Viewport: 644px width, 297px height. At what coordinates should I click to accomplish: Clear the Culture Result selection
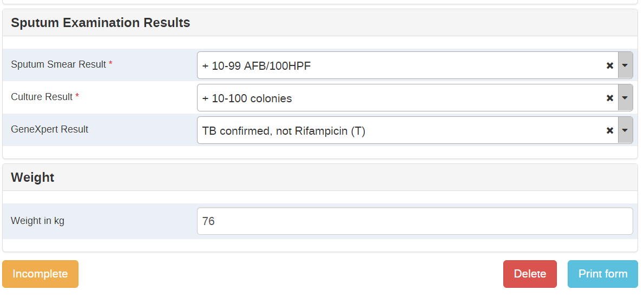click(610, 98)
